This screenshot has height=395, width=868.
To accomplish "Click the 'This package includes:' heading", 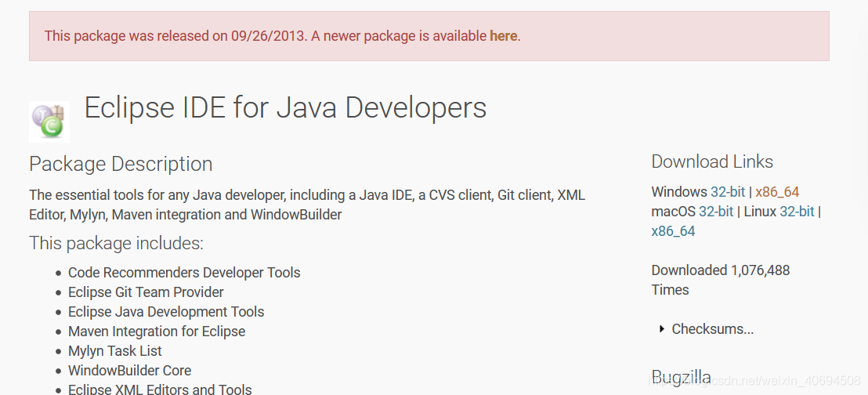I will (x=116, y=243).
